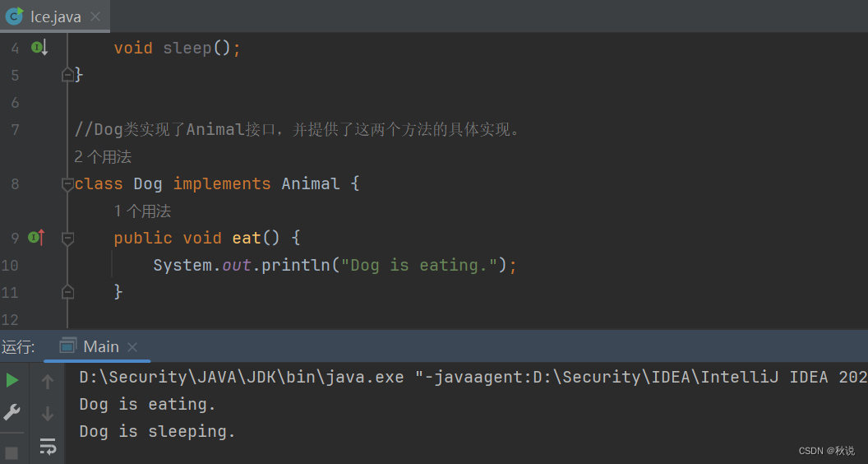The width and height of the screenshot is (868, 464).
Task: Switch to the Ice.java editor tab
Action: (54, 16)
